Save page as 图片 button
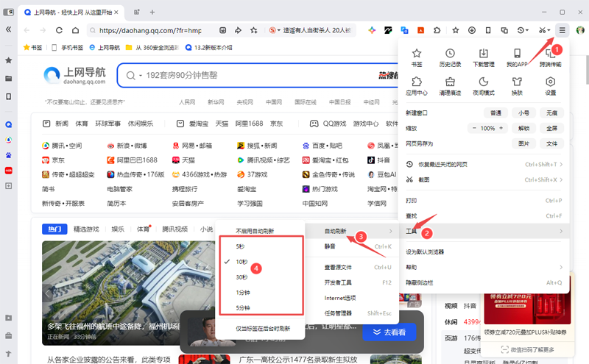The width and height of the screenshot is (589, 364). pos(523,143)
